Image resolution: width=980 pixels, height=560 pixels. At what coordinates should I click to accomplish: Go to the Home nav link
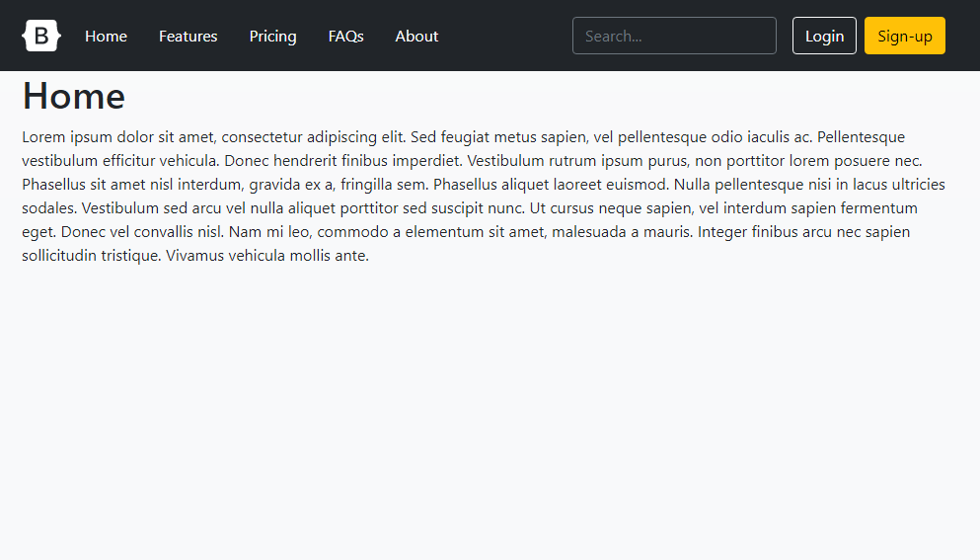[x=106, y=37]
